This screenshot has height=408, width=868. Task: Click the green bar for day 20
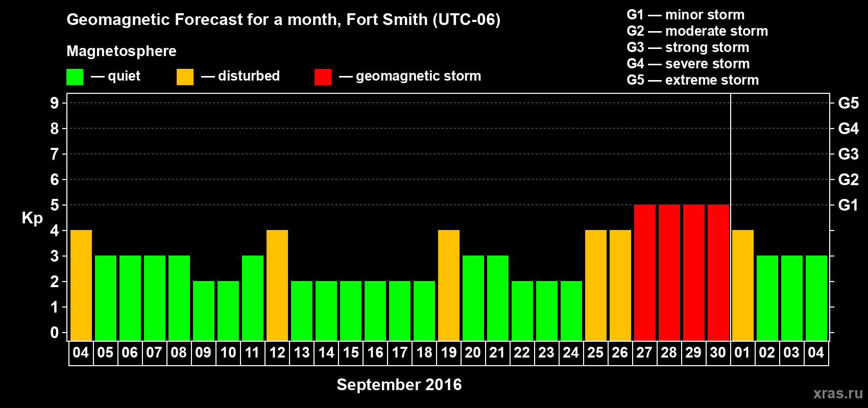click(473, 298)
